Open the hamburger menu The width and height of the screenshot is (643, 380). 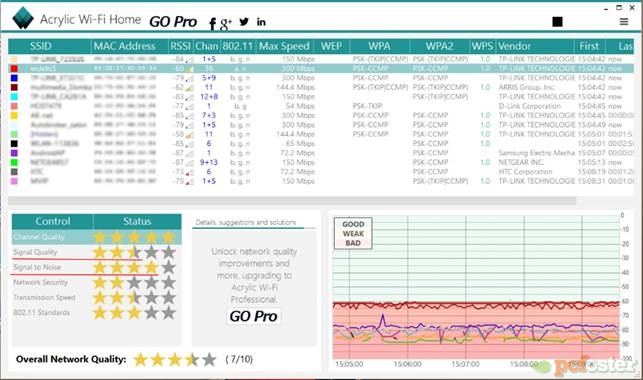624,22
